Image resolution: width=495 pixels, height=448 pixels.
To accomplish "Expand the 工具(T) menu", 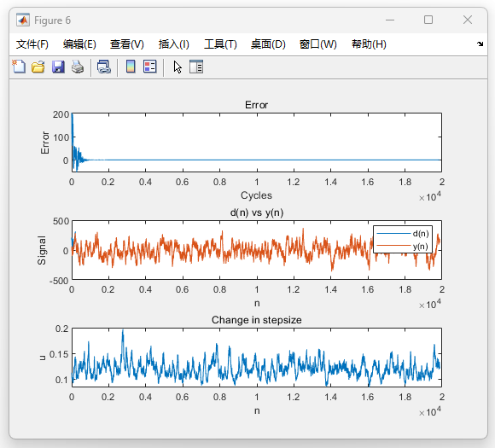I will [x=221, y=44].
